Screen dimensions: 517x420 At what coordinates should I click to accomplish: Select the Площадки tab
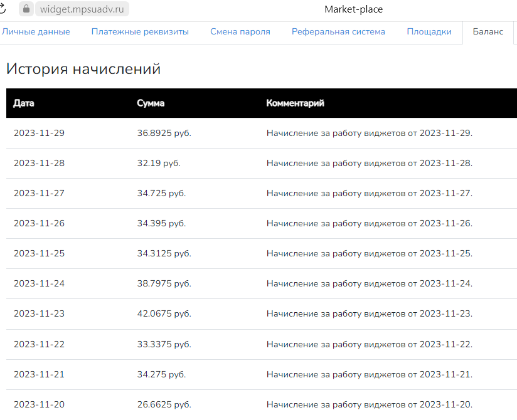tap(429, 32)
